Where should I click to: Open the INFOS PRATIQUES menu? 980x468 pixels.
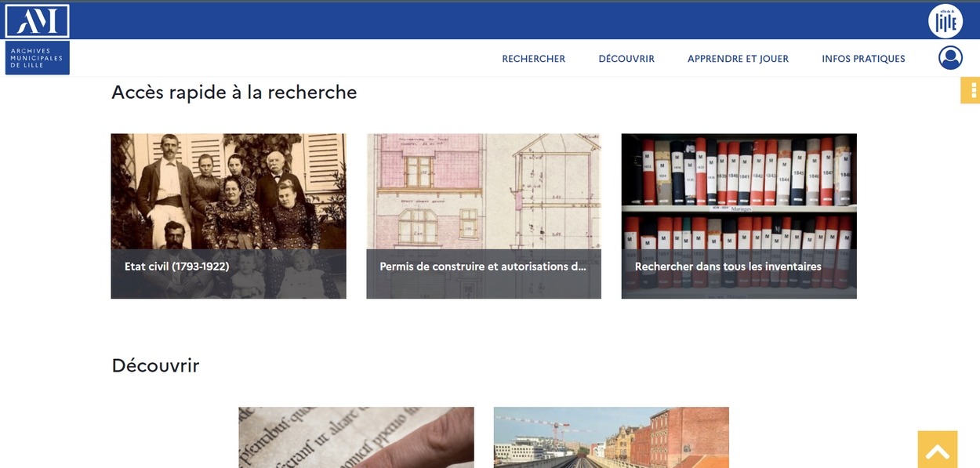click(863, 58)
